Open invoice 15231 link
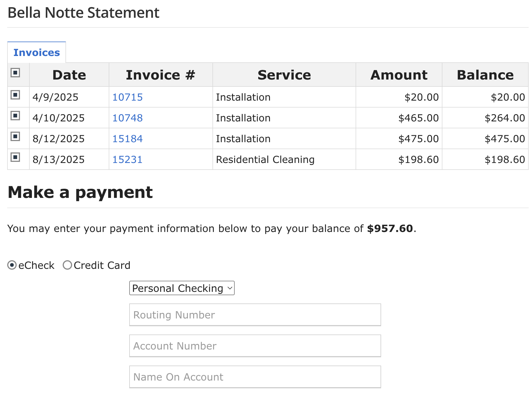 (127, 160)
